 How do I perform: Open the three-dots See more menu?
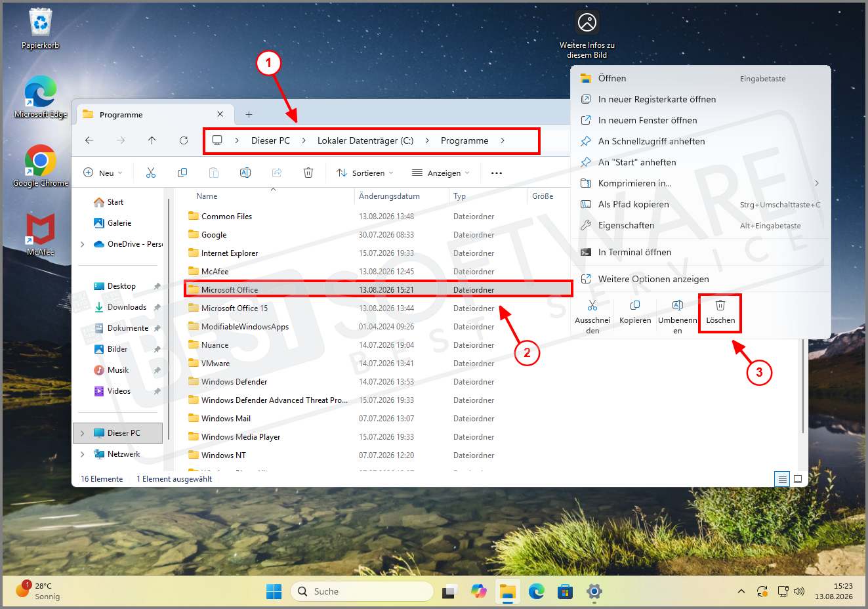pos(497,173)
